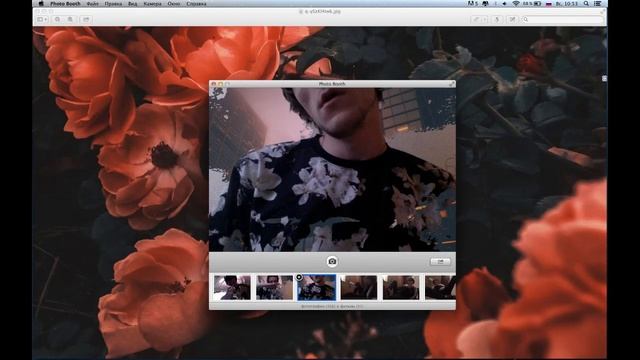Open the view mode dropdown in Preview toolbar

point(42,19)
